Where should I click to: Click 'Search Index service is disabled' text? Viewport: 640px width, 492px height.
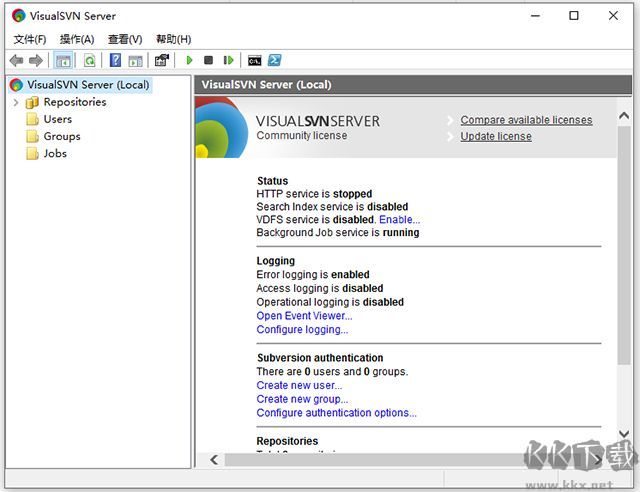(x=332, y=207)
